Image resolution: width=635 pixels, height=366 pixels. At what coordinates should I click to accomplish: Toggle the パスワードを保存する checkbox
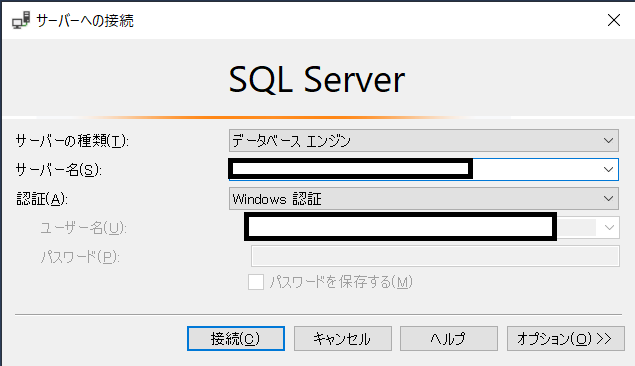point(256,282)
